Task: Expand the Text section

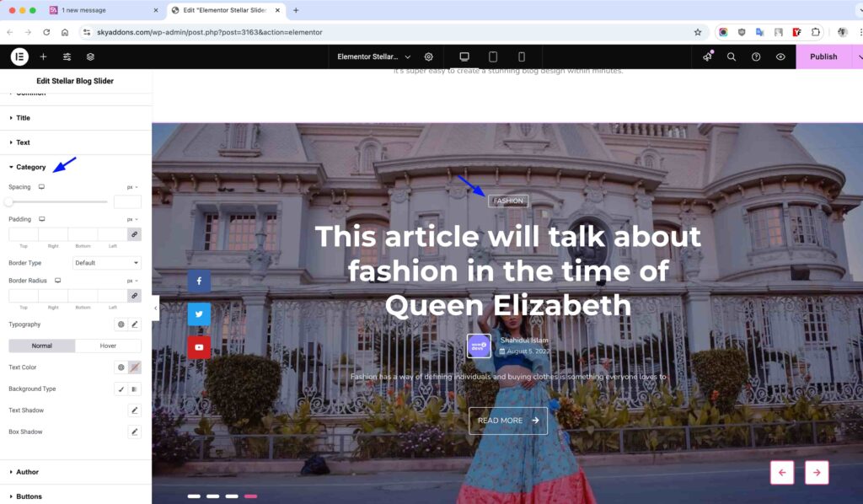Action: click(x=76, y=142)
